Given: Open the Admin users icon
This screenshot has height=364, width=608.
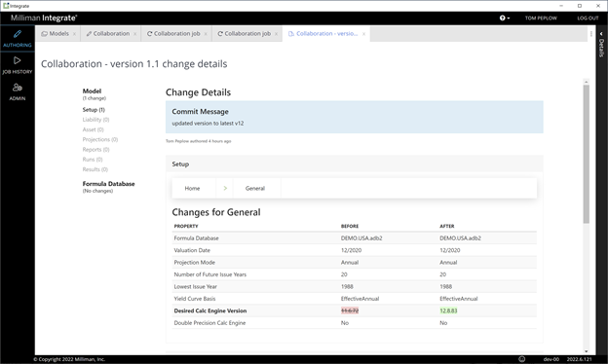Looking at the screenshot, I should click(18, 88).
